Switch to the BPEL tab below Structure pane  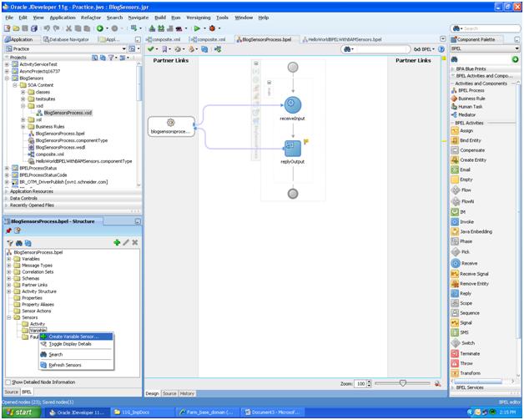point(27,392)
